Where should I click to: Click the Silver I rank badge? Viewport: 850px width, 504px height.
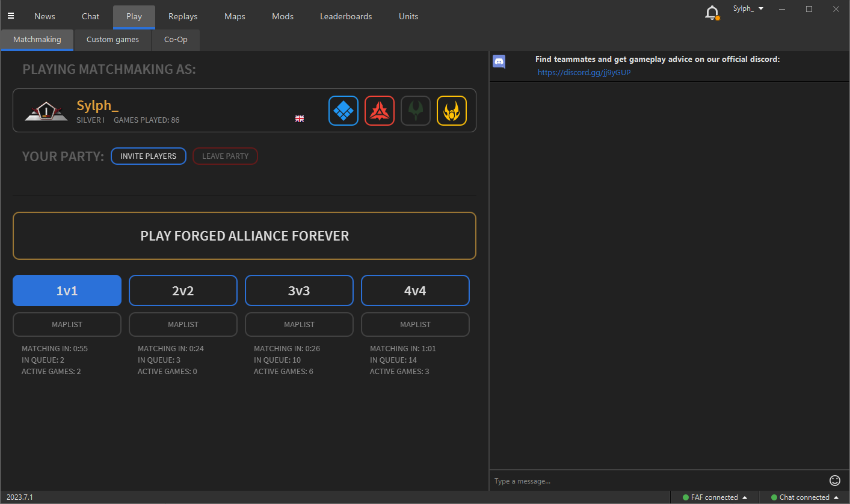[46, 111]
